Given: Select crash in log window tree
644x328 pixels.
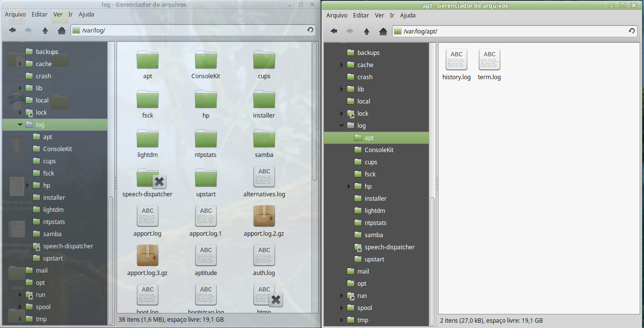Looking at the screenshot, I should (x=43, y=76).
